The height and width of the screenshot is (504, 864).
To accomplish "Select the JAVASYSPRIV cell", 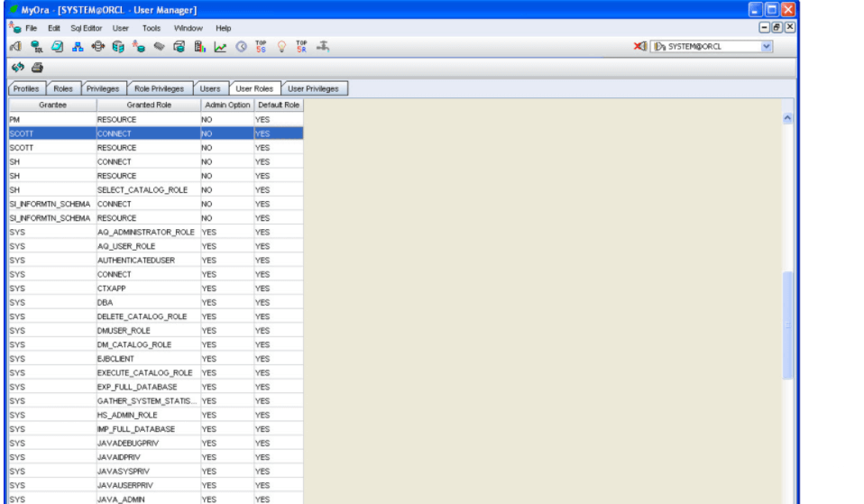I will tap(149, 472).
